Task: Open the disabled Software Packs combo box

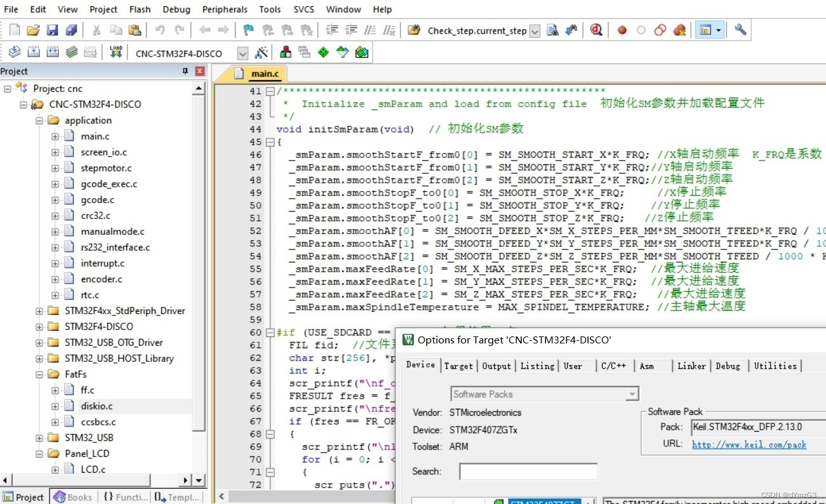Action: [x=545, y=394]
